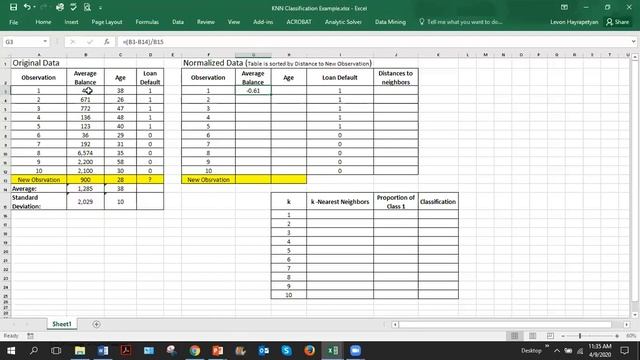The width and height of the screenshot is (640, 360).
Task: Click zoom in plus button
Action: [617, 336]
